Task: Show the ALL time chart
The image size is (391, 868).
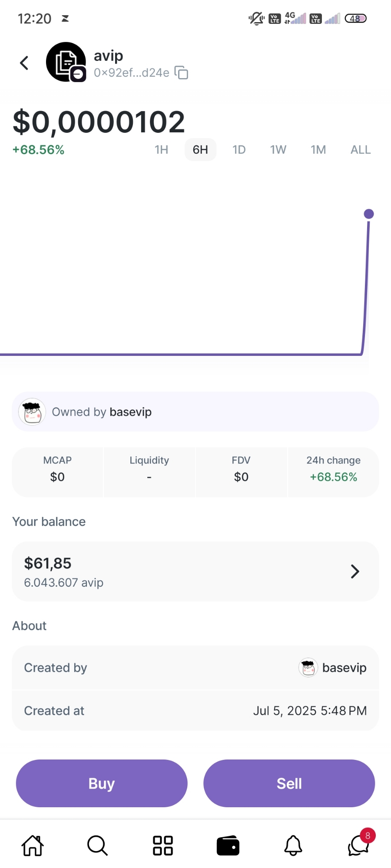Action: (x=361, y=150)
